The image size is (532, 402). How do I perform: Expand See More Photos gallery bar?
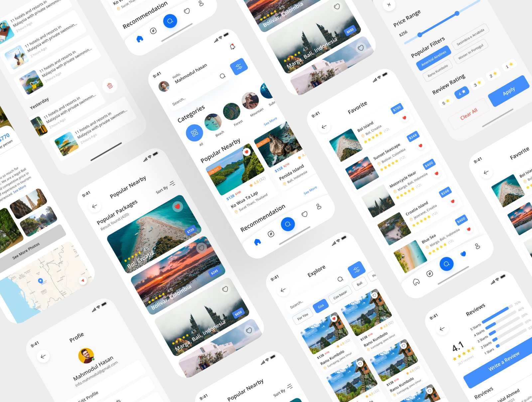26,250
